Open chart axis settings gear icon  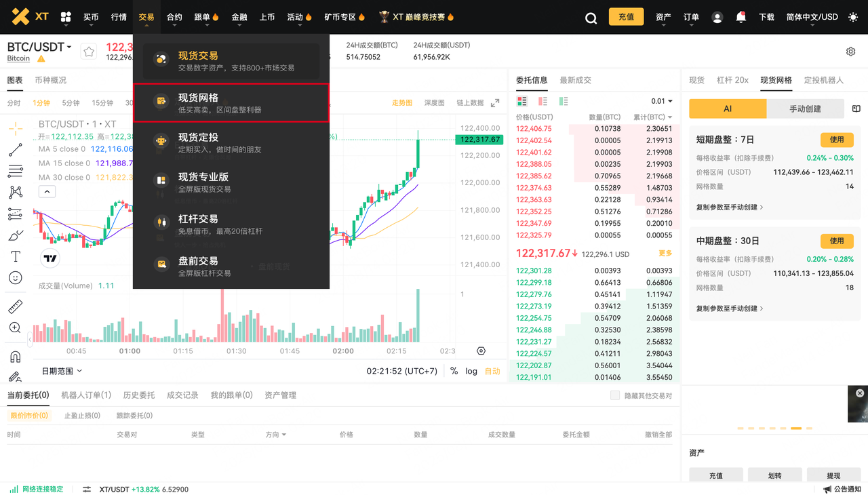click(481, 351)
